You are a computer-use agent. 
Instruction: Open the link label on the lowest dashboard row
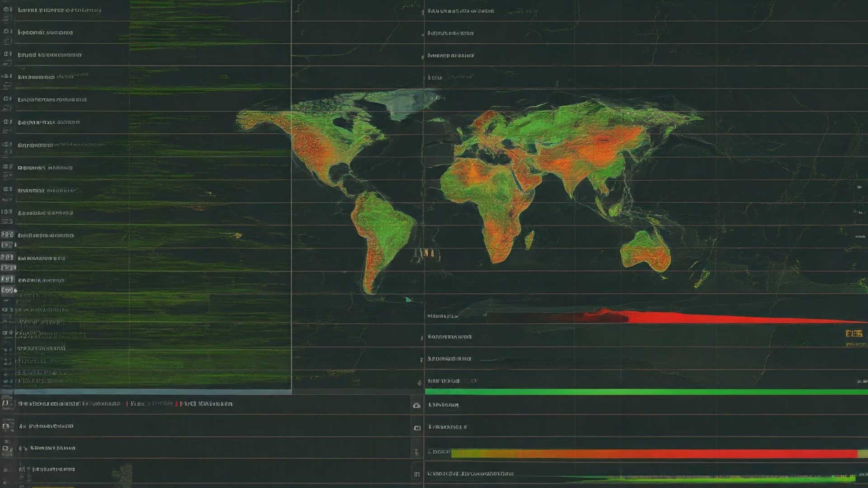click(x=470, y=474)
